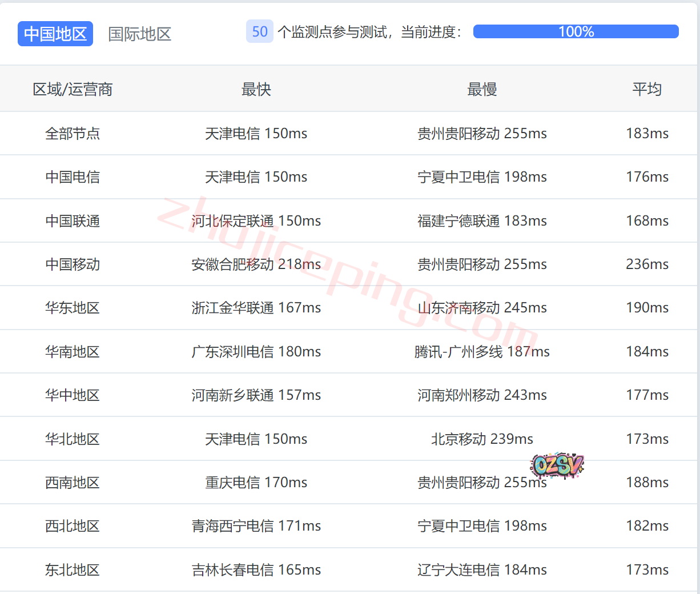
Task: Pick the 中国移动 carrier row
Action: click(73, 264)
